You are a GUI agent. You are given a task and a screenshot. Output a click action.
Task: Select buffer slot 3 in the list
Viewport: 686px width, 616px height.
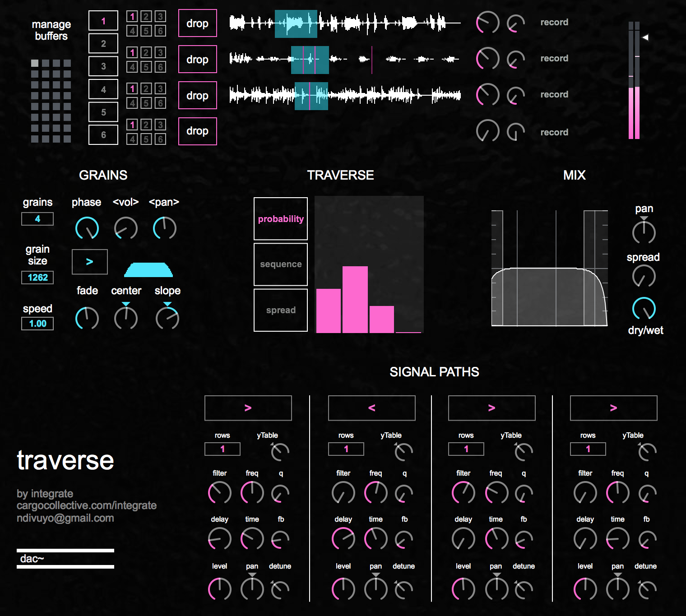tap(103, 66)
